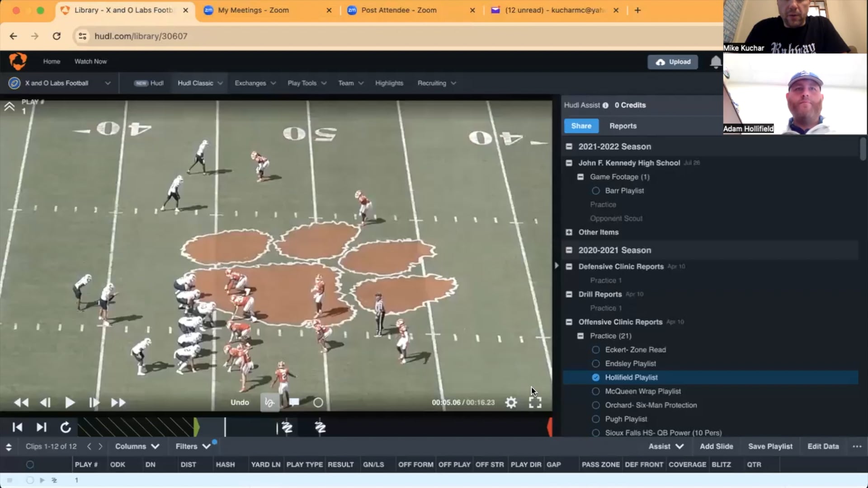
Task: Open the Hudl Classic menu
Action: [200, 83]
